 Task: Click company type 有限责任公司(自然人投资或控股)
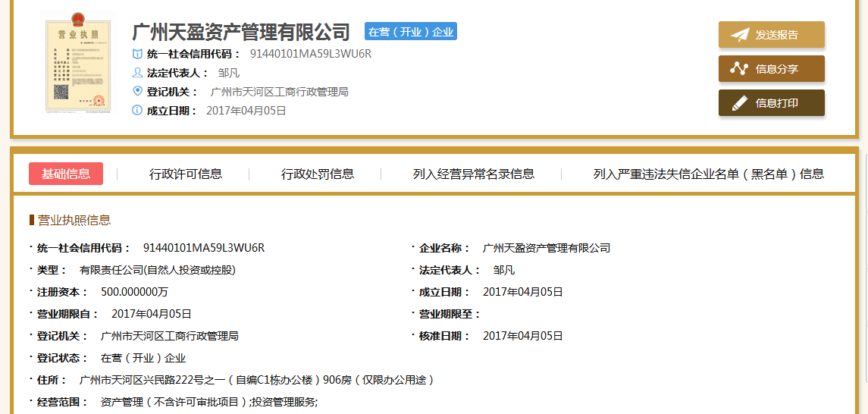[158, 270]
